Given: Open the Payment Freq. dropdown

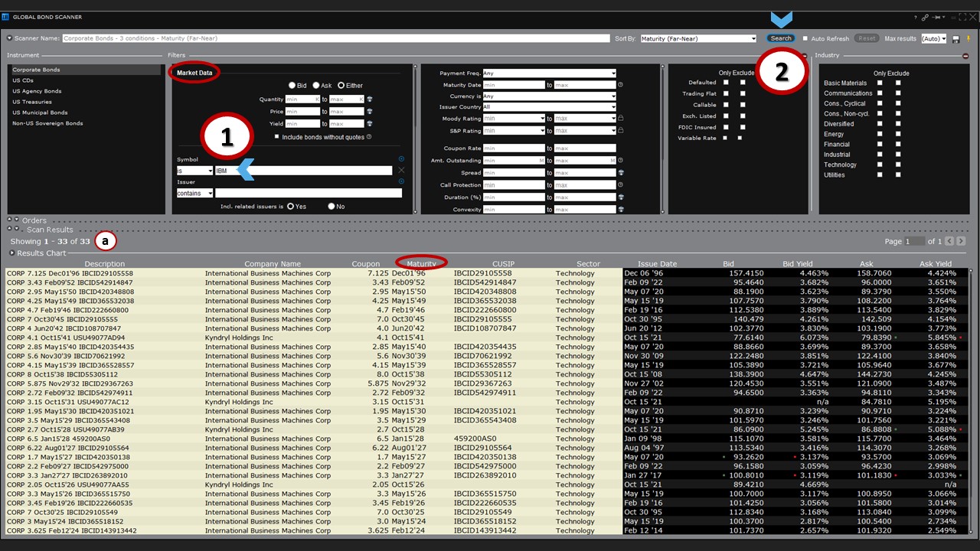Looking at the screenshot, I should (549, 73).
